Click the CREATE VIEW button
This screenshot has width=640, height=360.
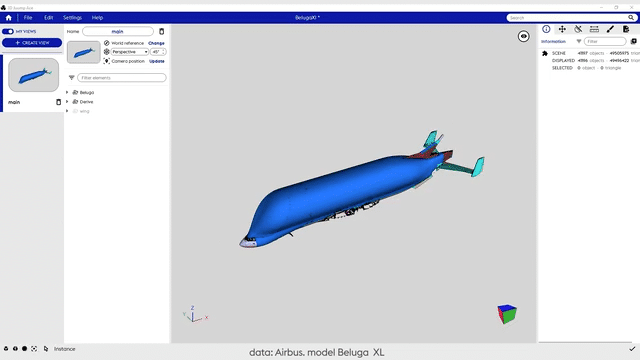(x=32, y=42)
